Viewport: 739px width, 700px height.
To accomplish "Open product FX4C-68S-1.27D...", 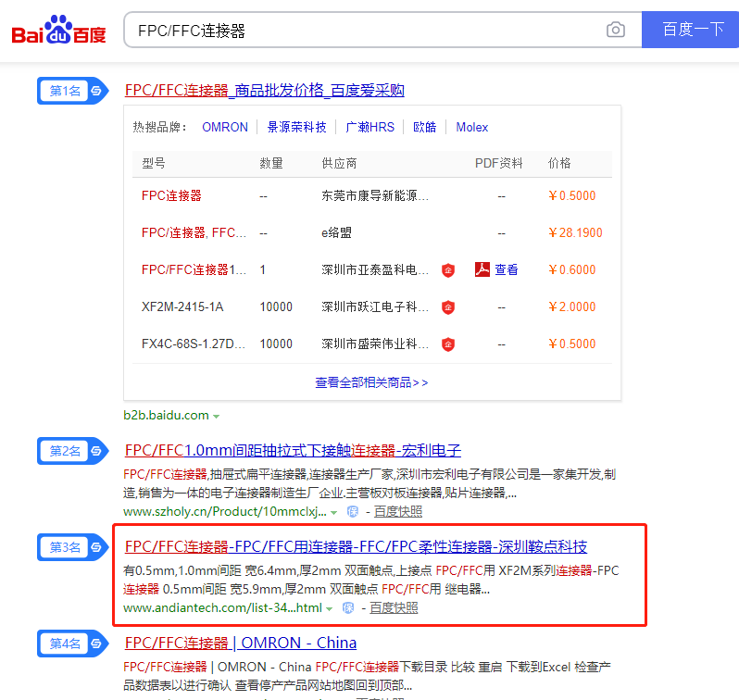I will point(194,344).
